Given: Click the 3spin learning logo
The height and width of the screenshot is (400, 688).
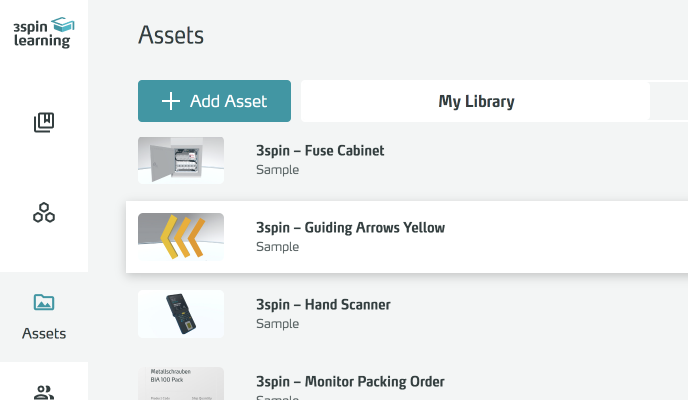Looking at the screenshot, I should (x=43, y=31).
